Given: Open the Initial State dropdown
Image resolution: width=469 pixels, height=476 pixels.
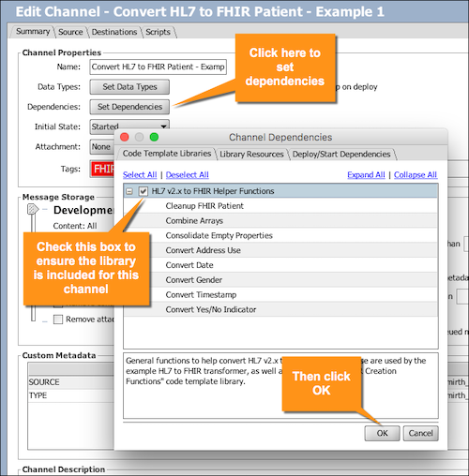Looking at the screenshot, I should tap(129, 126).
